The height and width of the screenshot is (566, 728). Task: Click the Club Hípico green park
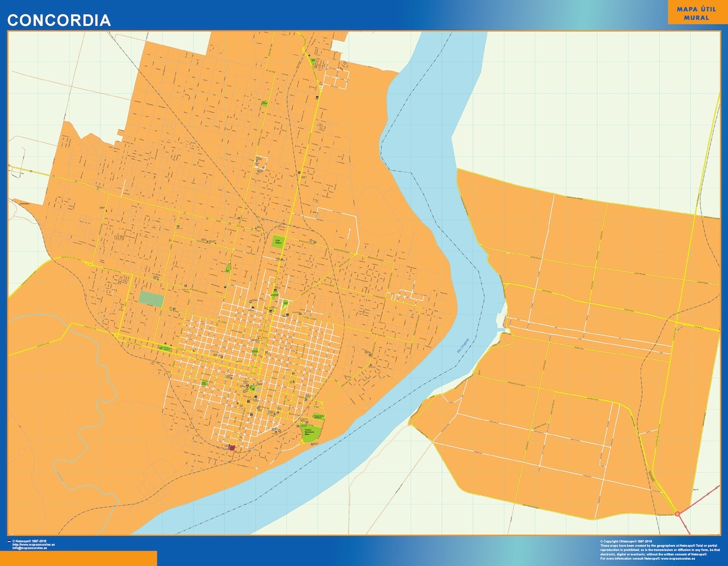coord(278,242)
